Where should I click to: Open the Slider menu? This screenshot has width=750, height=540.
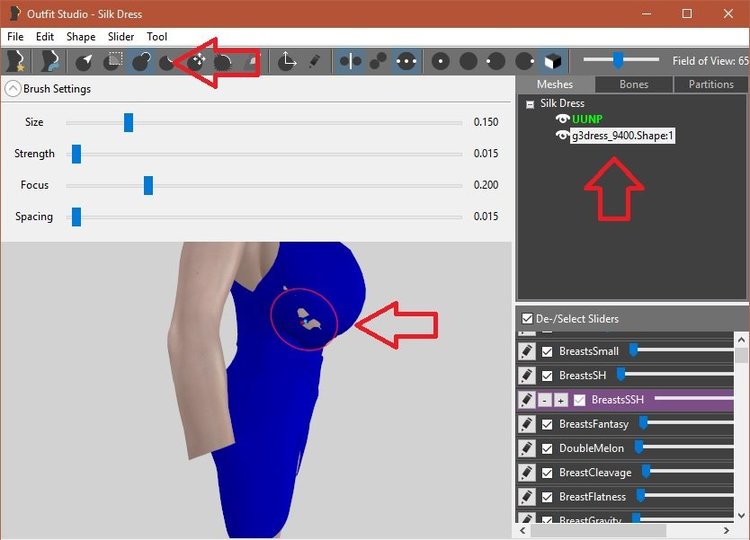coord(121,37)
